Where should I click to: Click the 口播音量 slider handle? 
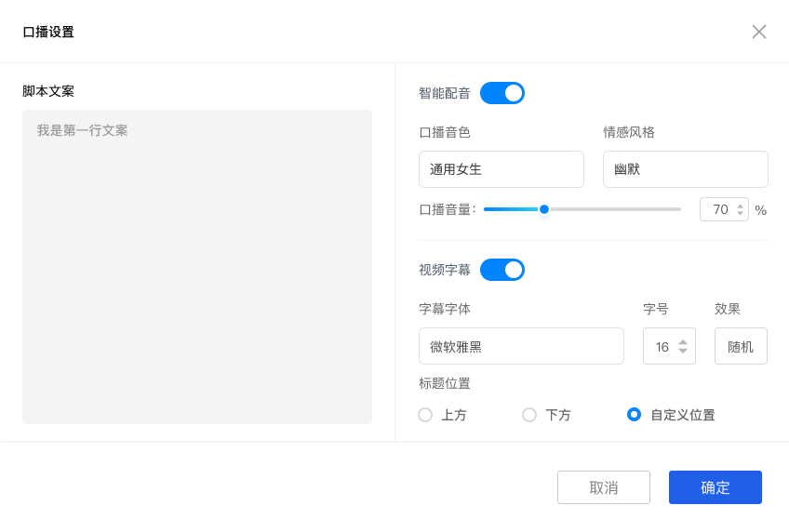point(544,209)
